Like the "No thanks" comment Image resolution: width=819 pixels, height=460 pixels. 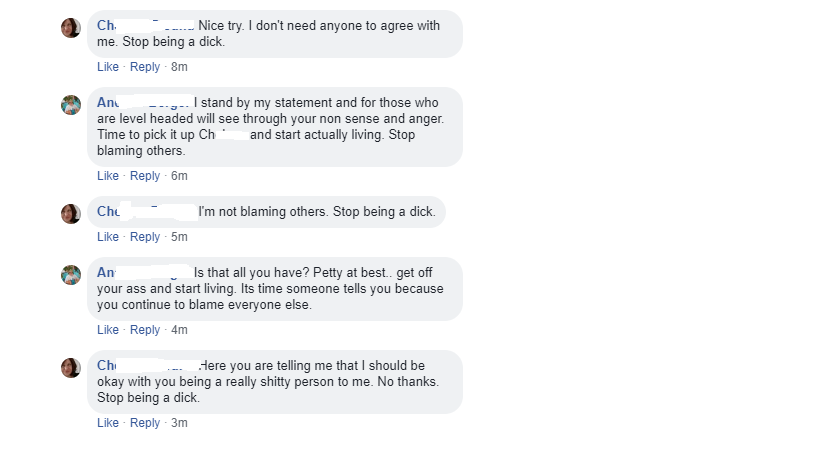click(108, 423)
